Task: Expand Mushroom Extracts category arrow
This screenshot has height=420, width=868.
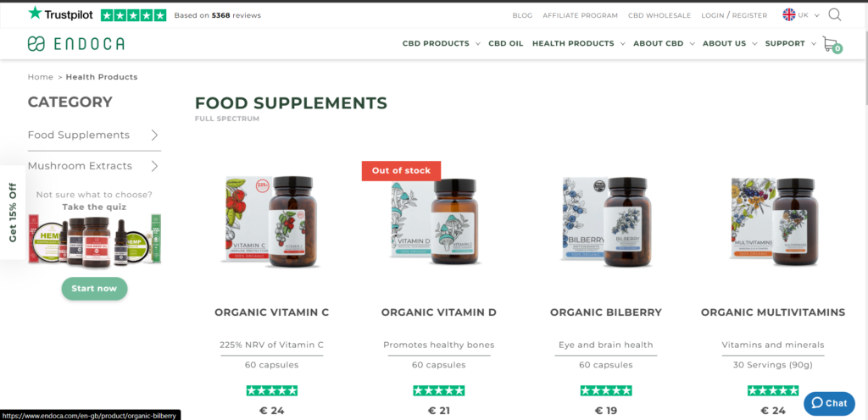Action: click(x=154, y=166)
